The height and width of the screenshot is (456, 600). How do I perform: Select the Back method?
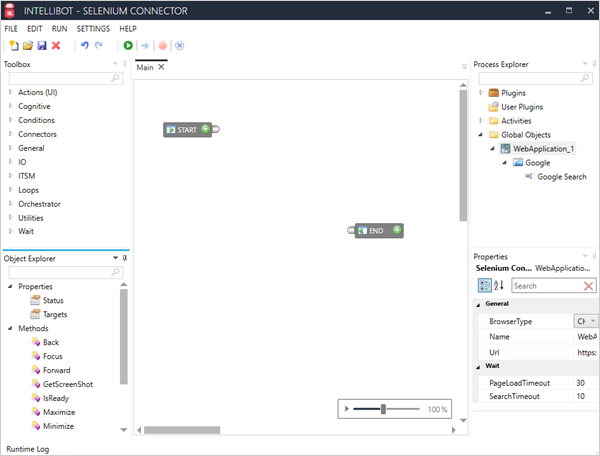point(51,342)
